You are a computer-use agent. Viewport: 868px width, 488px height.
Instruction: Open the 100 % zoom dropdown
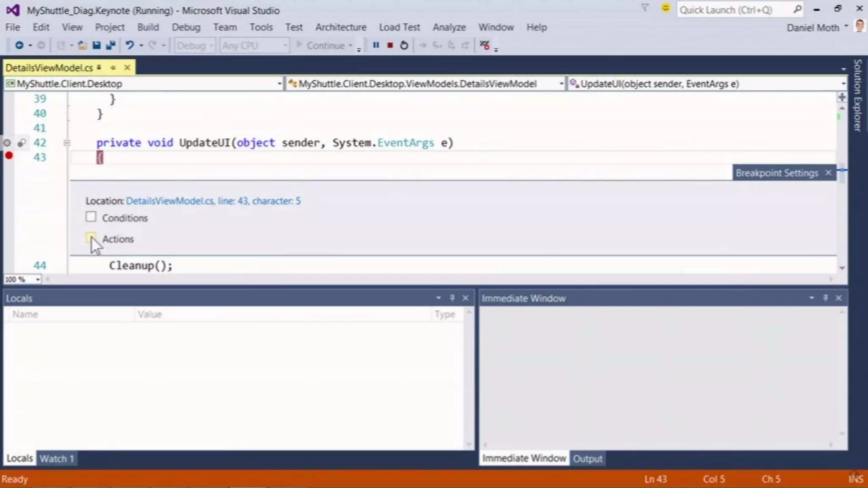[38, 280]
